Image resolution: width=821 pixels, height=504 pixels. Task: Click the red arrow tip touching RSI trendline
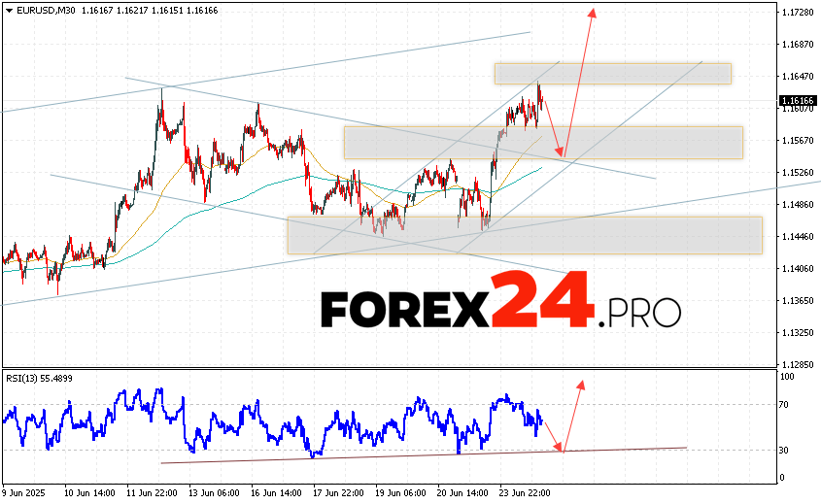pos(562,448)
